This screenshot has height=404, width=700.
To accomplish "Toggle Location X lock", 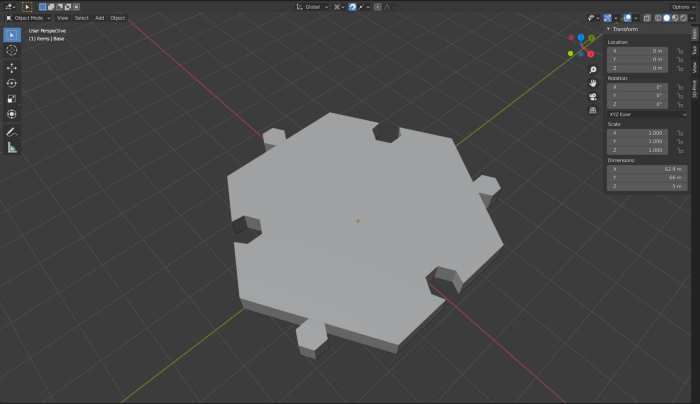I will click(x=679, y=51).
